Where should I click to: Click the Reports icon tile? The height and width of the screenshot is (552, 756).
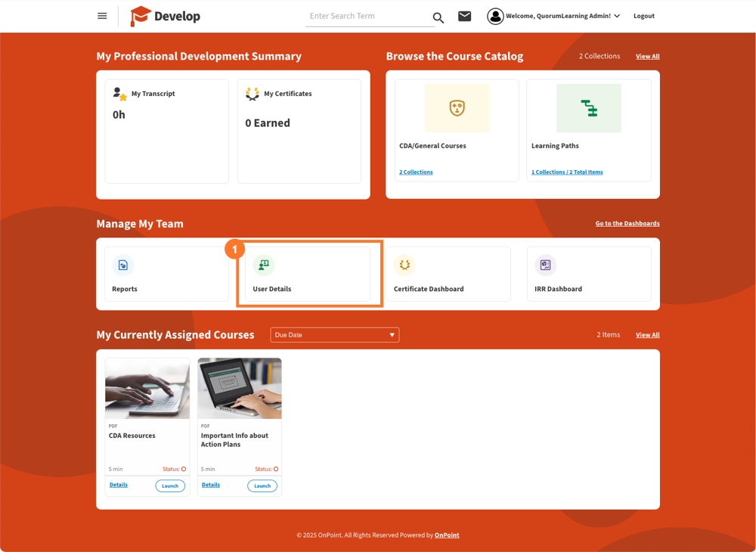(122, 265)
